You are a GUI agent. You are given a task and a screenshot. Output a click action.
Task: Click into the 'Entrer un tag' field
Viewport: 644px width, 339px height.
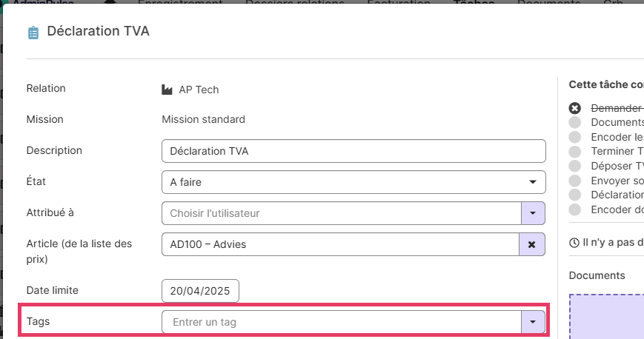point(341,322)
